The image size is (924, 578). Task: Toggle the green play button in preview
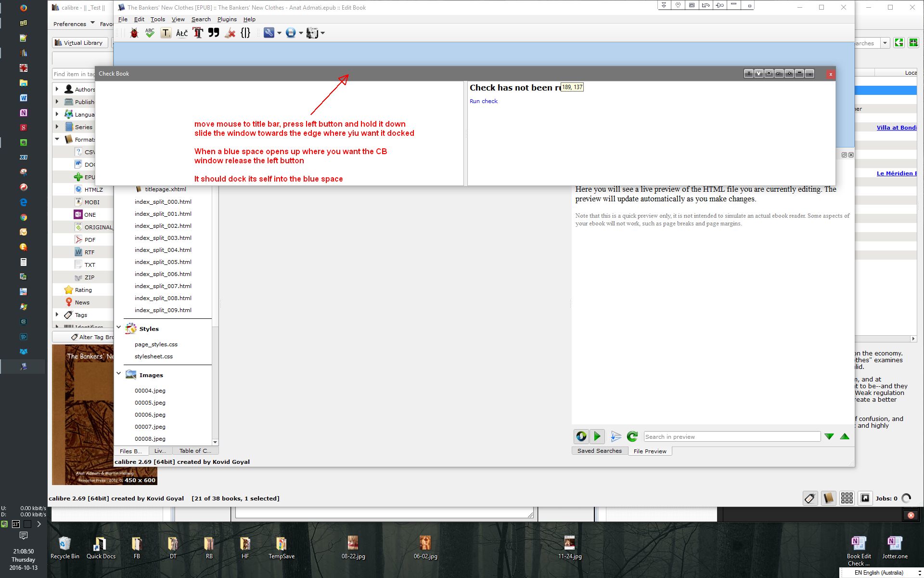point(597,436)
